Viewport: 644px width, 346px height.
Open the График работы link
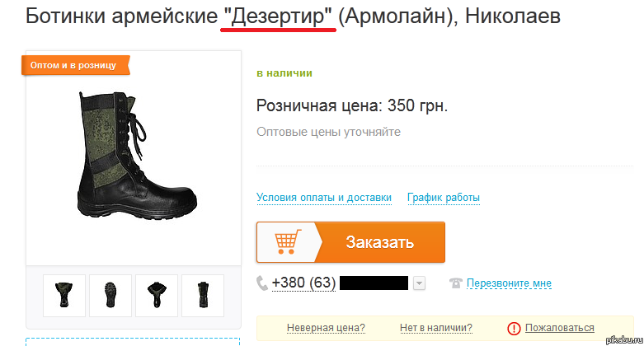(444, 198)
